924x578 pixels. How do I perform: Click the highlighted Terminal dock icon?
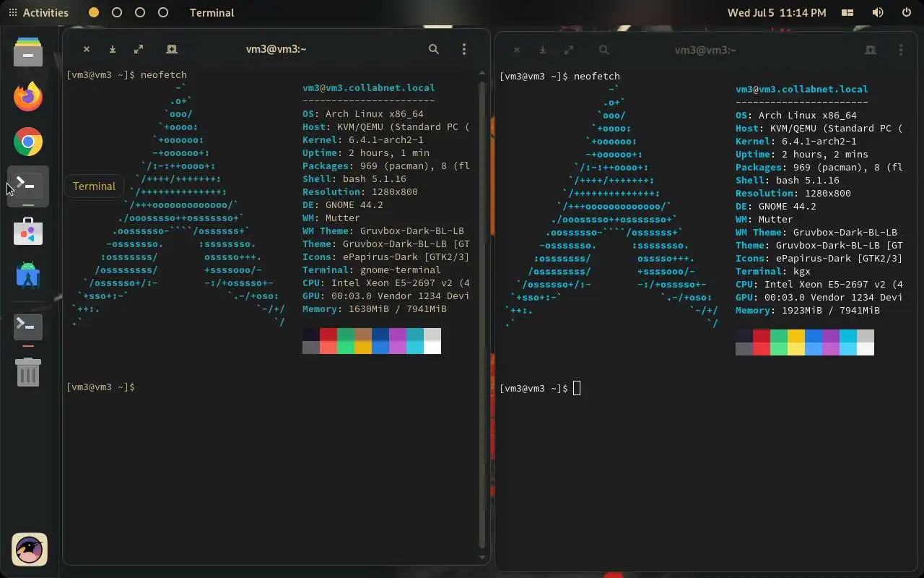[x=28, y=186]
